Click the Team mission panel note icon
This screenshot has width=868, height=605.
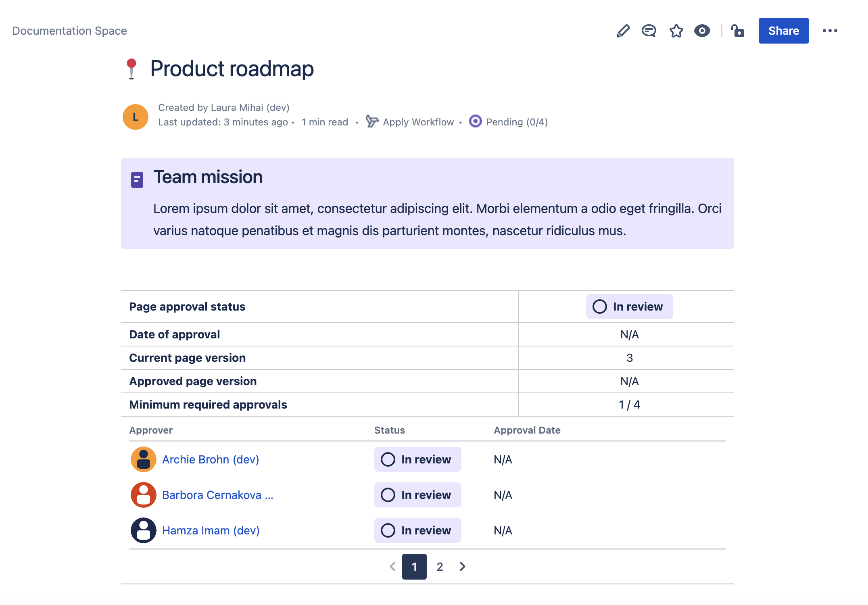point(137,180)
